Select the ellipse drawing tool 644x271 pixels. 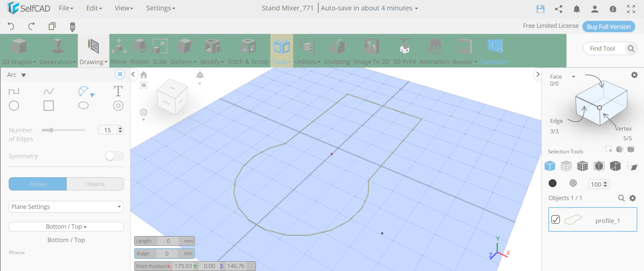point(84,106)
